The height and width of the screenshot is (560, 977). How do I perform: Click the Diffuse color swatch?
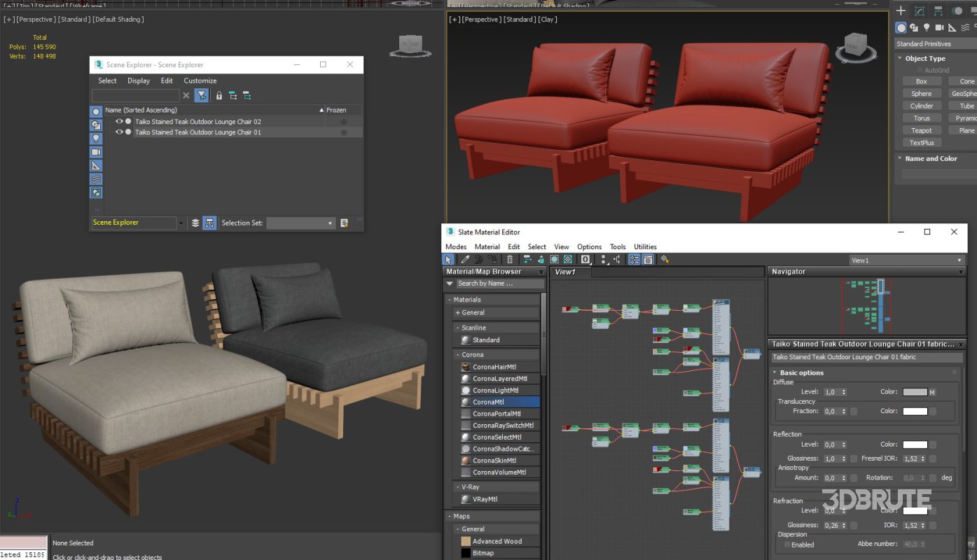(914, 392)
